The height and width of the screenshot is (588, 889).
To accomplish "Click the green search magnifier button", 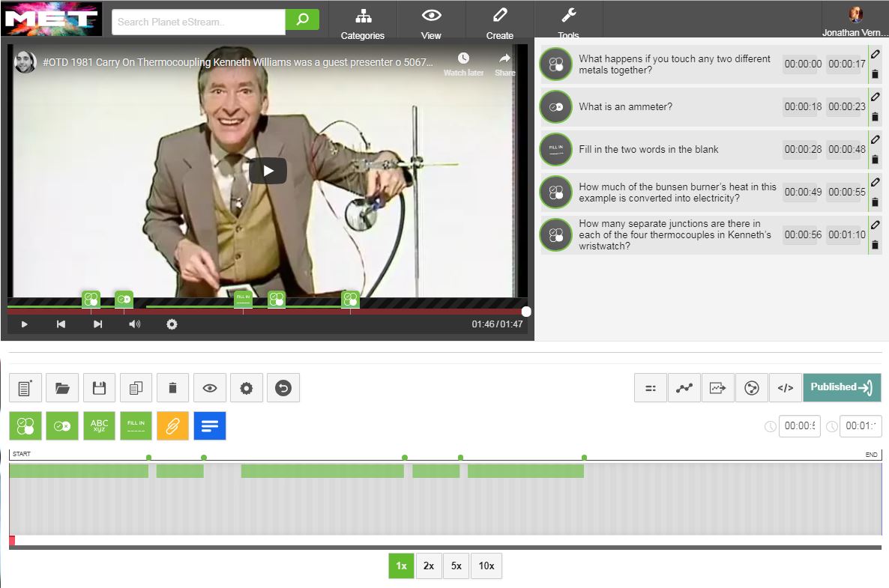I will [302, 19].
